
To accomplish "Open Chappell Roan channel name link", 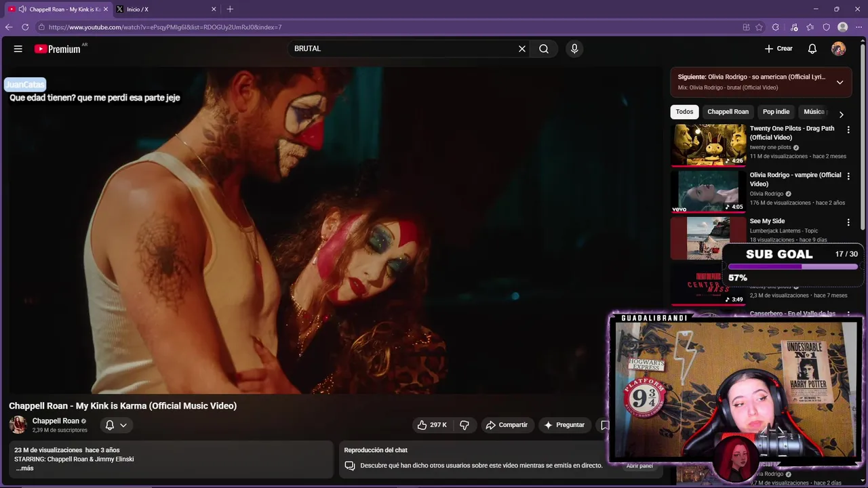I will [56, 421].
